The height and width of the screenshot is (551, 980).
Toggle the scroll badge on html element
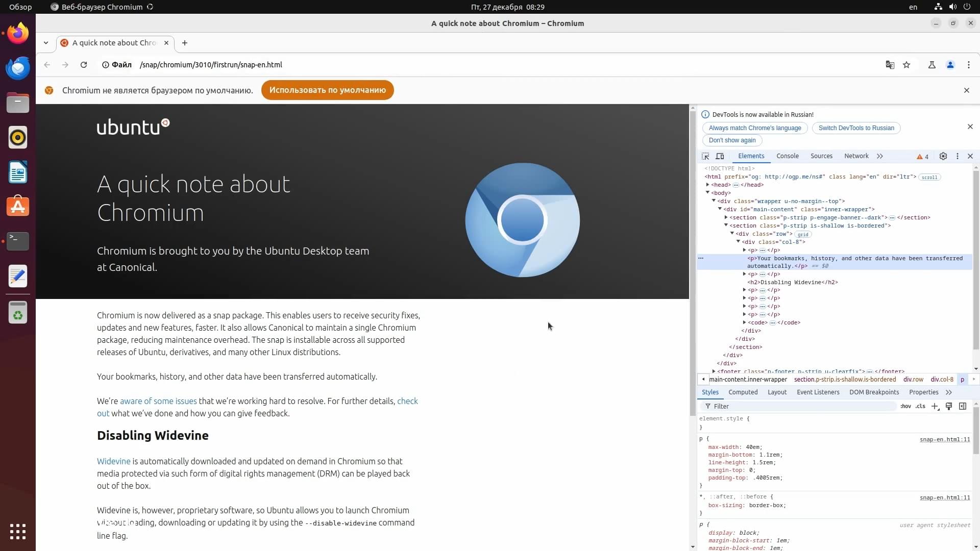(929, 177)
